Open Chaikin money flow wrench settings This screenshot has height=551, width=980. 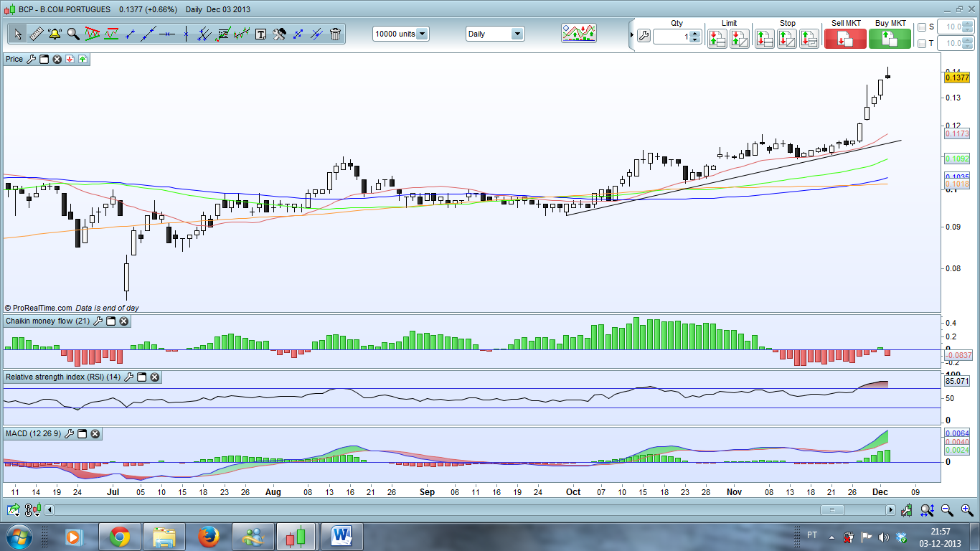pos(98,321)
